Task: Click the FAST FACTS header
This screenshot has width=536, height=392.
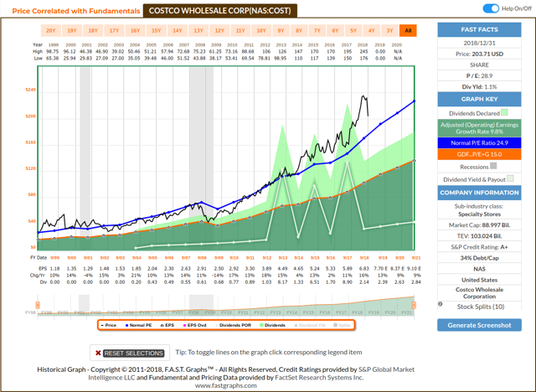Action: click(x=479, y=29)
